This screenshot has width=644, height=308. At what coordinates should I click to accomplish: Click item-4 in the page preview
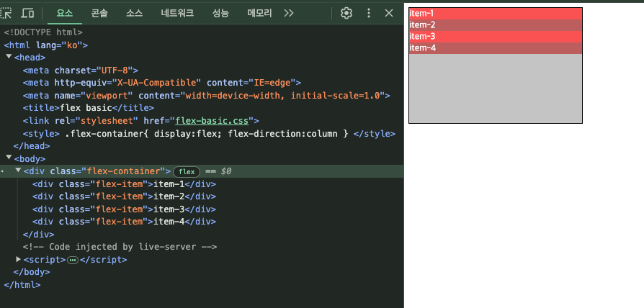click(x=496, y=48)
